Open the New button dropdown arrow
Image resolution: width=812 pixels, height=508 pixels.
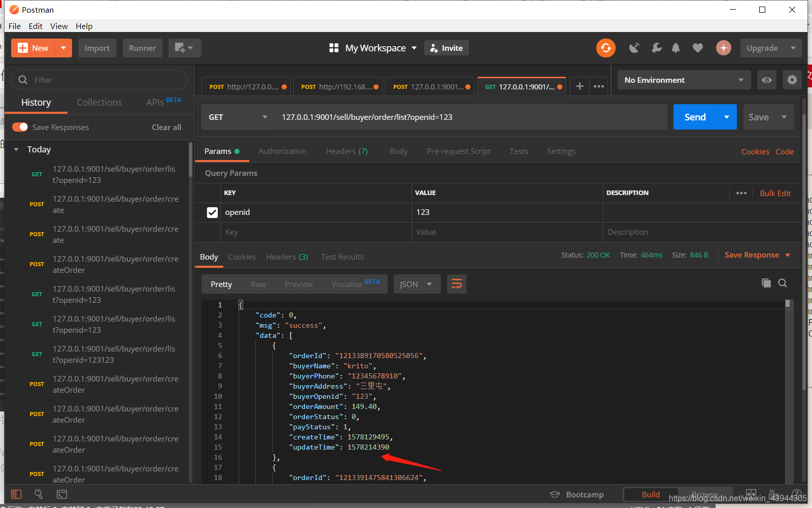pos(63,48)
